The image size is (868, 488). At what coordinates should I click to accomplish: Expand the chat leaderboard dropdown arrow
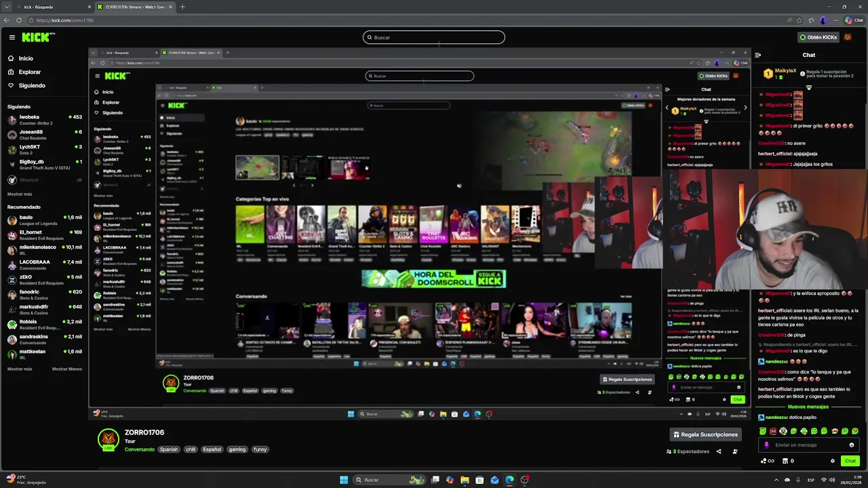808,87
